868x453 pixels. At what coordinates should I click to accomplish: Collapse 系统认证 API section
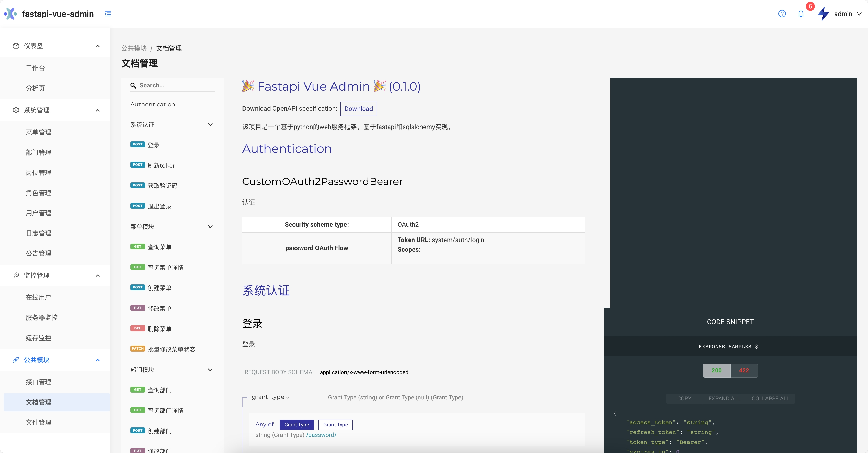click(x=210, y=125)
